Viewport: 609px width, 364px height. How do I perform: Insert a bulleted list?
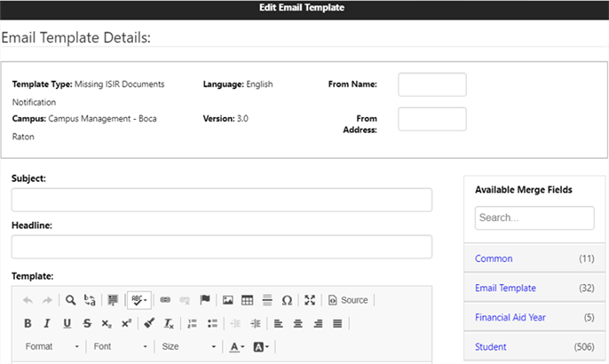[x=212, y=323]
